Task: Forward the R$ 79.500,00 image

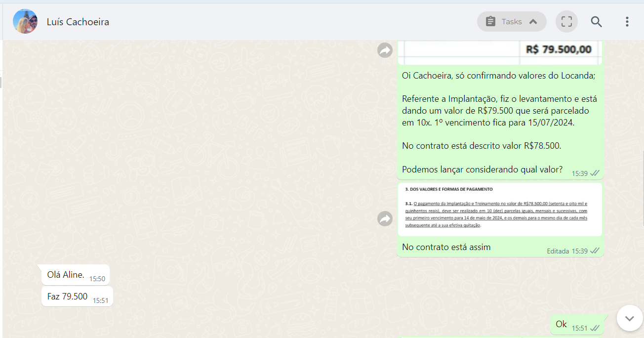Action: tap(385, 50)
